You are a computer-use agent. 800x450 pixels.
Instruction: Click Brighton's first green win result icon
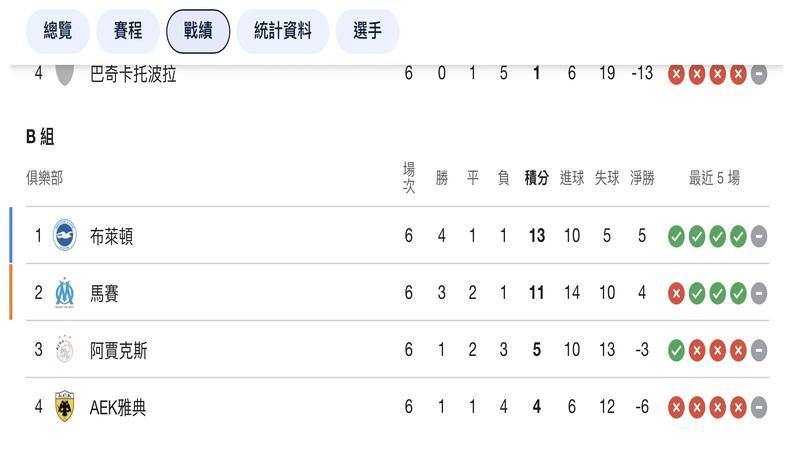pyautogui.click(x=676, y=236)
